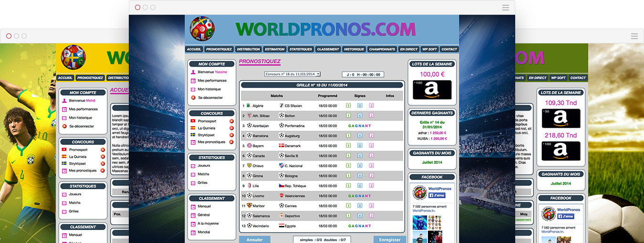Click the Mon historique icon in front window
Image resolution: width=644 pixels, height=243 pixels.
tap(193, 89)
